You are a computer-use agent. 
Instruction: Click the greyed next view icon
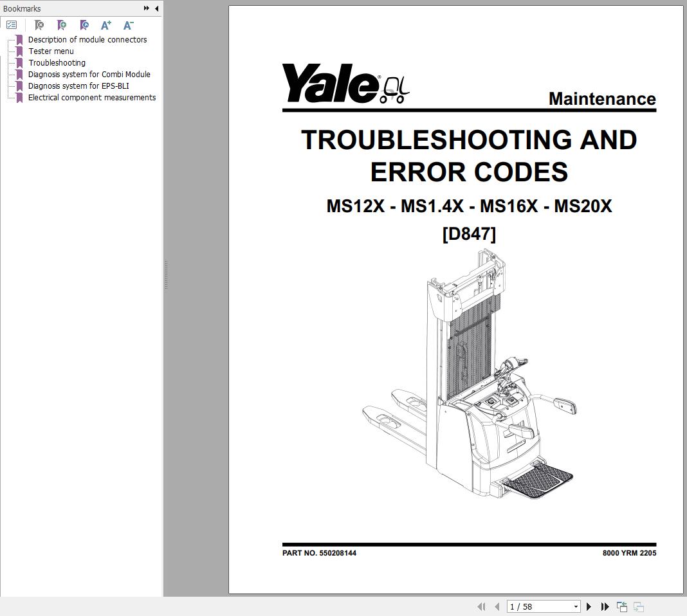(x=638, y=606)
